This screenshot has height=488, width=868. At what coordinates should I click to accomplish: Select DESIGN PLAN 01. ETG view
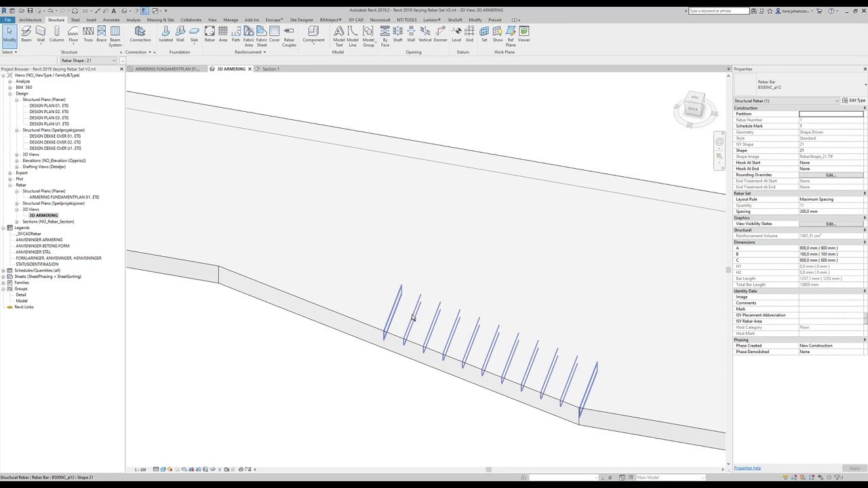[x=49, y=106]
